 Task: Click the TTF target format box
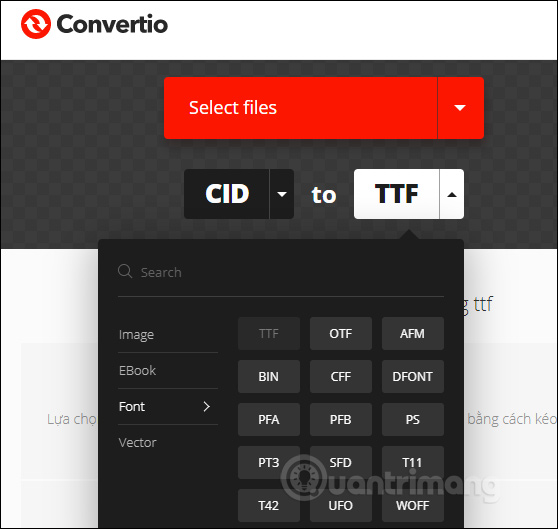tap(396, 194)
